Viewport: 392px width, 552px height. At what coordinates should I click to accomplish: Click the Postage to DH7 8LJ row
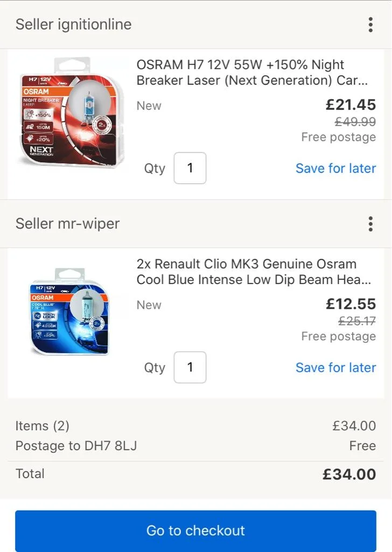(x=196, y=446)
